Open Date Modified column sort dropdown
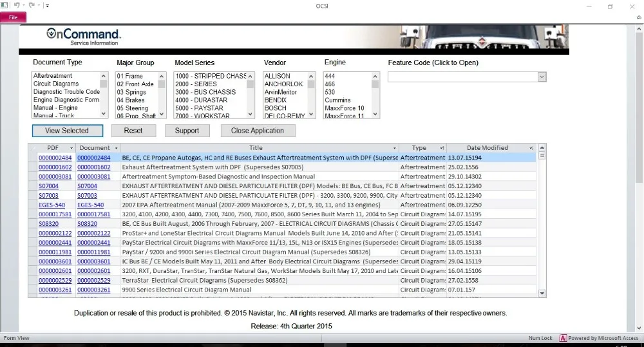 coord(531,148)
